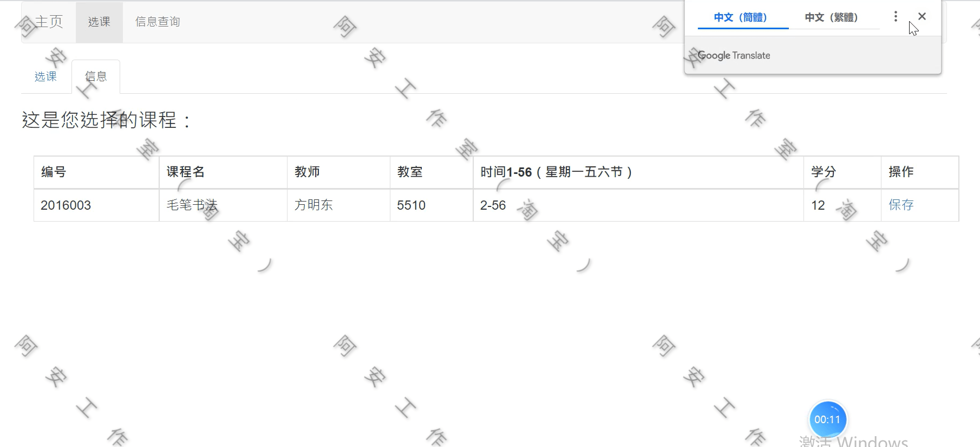
Task: Click the Google Translate logo text
Action: [734, 55]
